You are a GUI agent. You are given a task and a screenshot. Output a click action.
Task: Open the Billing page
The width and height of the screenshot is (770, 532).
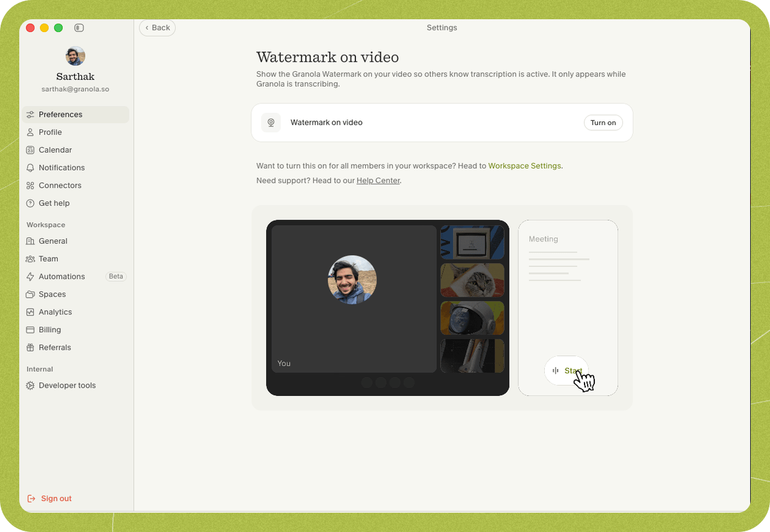[x=76, y=330]
